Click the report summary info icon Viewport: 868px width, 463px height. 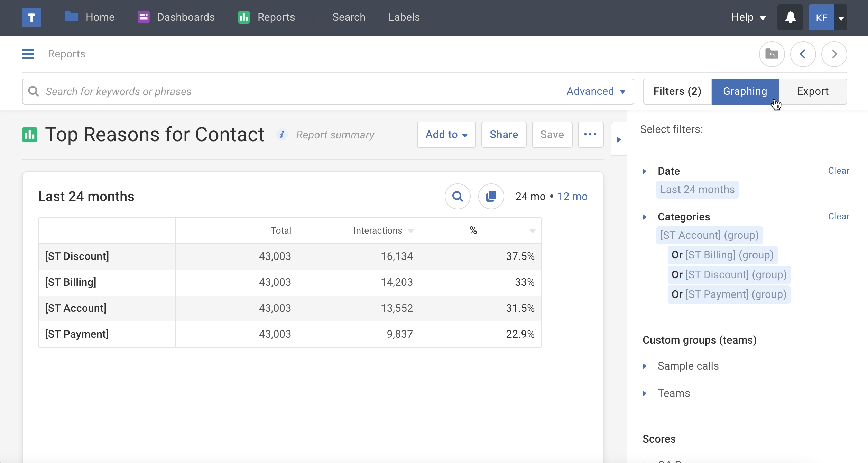[282, 135]
